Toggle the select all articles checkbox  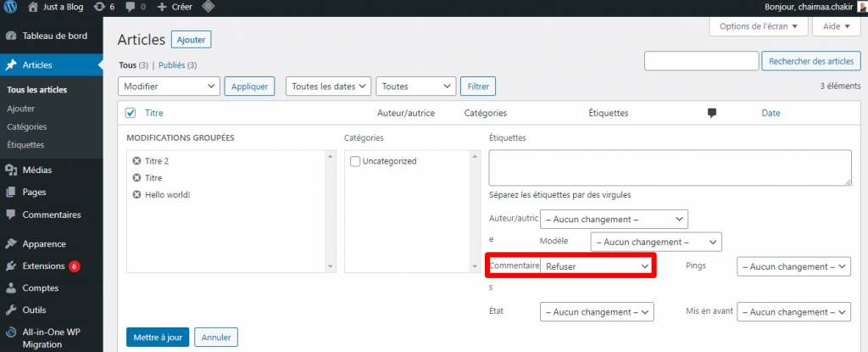131,113
